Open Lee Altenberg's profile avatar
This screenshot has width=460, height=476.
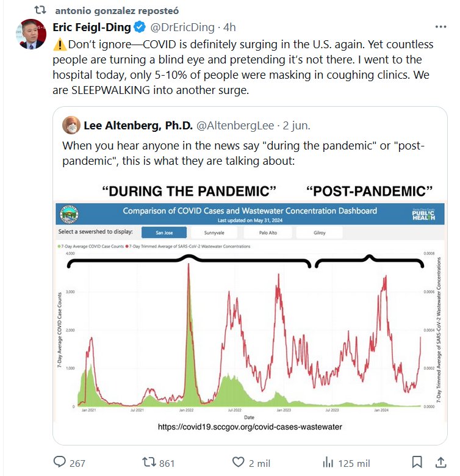coord(72,126)
